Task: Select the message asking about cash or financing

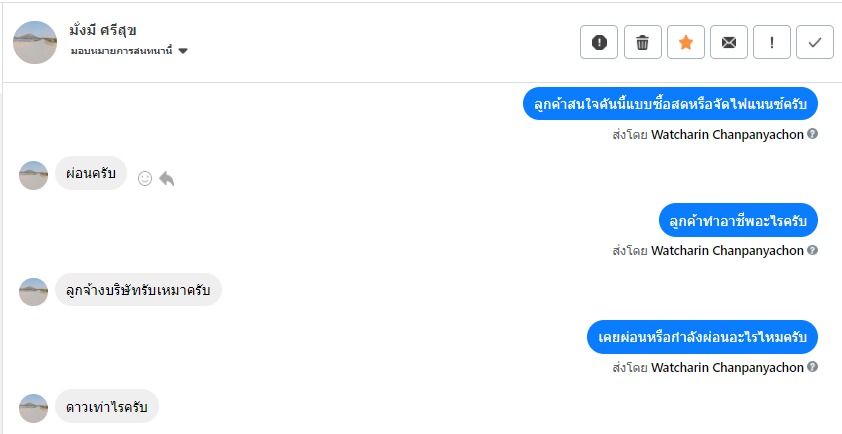Action: tap(670, 104)
